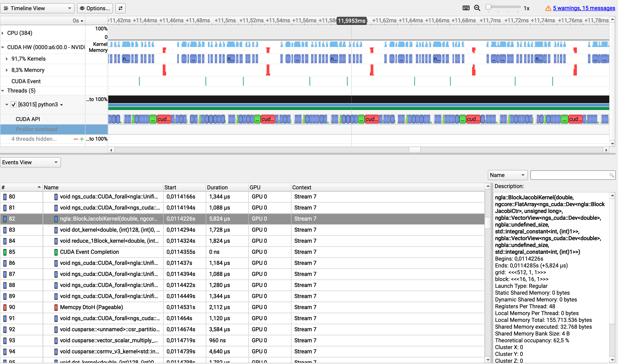The height and width of the screenshot is (364, 618).
Task: Select the CUDA API row
Action: 43,119
